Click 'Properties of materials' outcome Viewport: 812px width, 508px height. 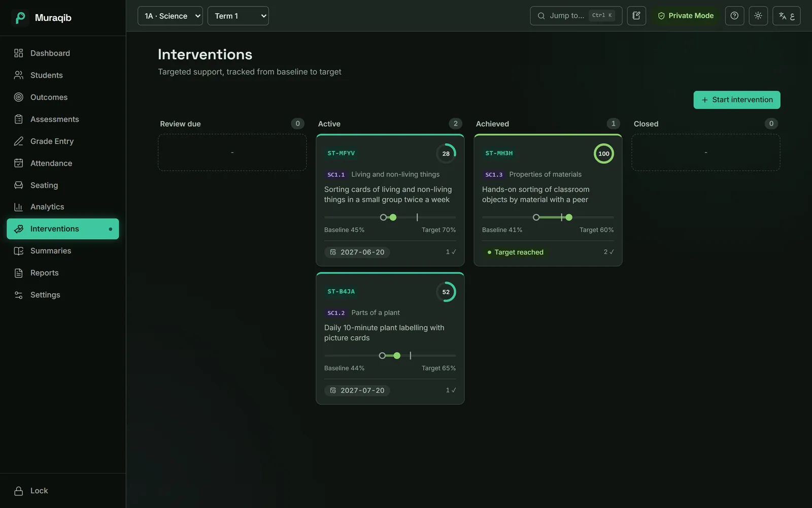[x=546, y=174]
